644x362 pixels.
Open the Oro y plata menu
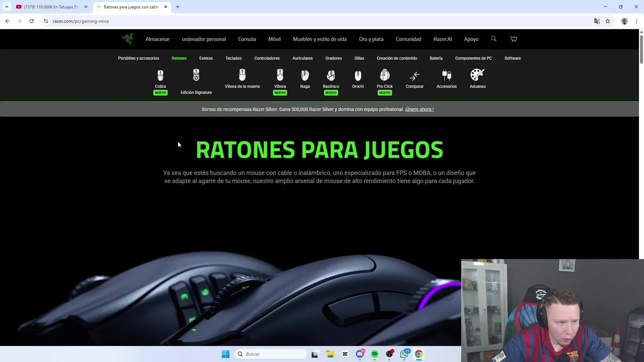tap(371, 39)
